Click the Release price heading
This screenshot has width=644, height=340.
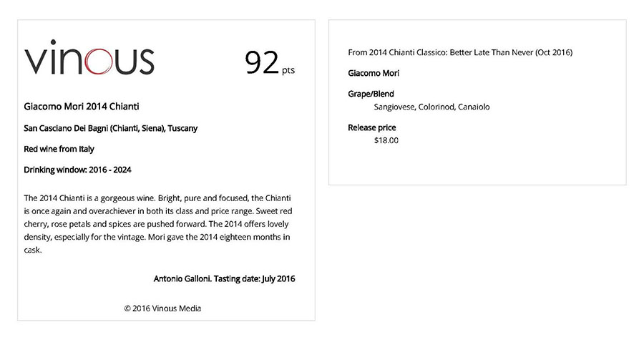(x=371, y=127)
